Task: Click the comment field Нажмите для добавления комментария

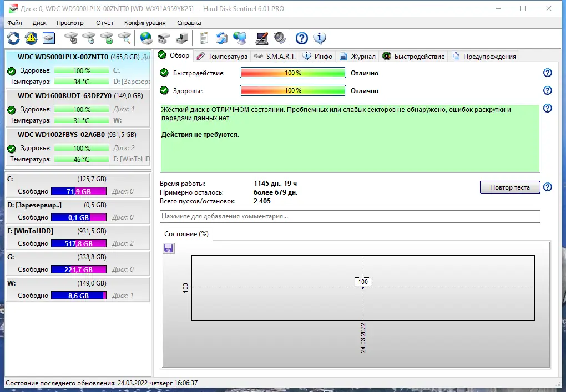Action: pyautogui.click(x=350, y=216)
